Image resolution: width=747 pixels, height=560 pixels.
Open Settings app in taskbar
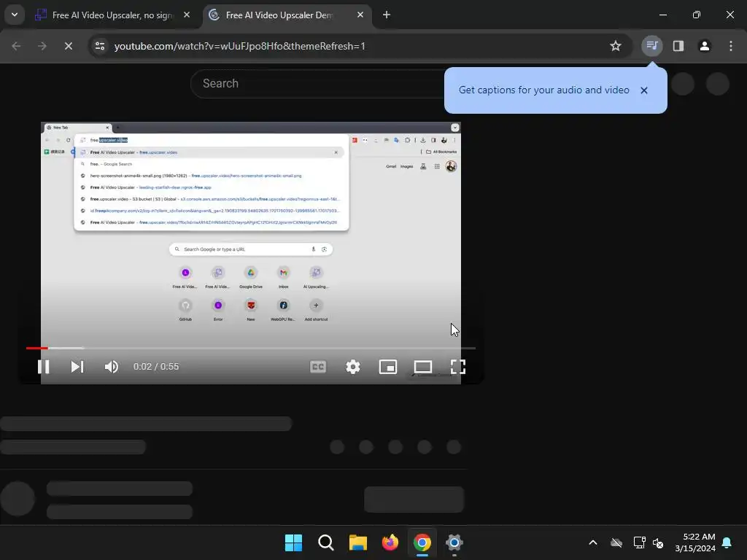coord(454,542)
